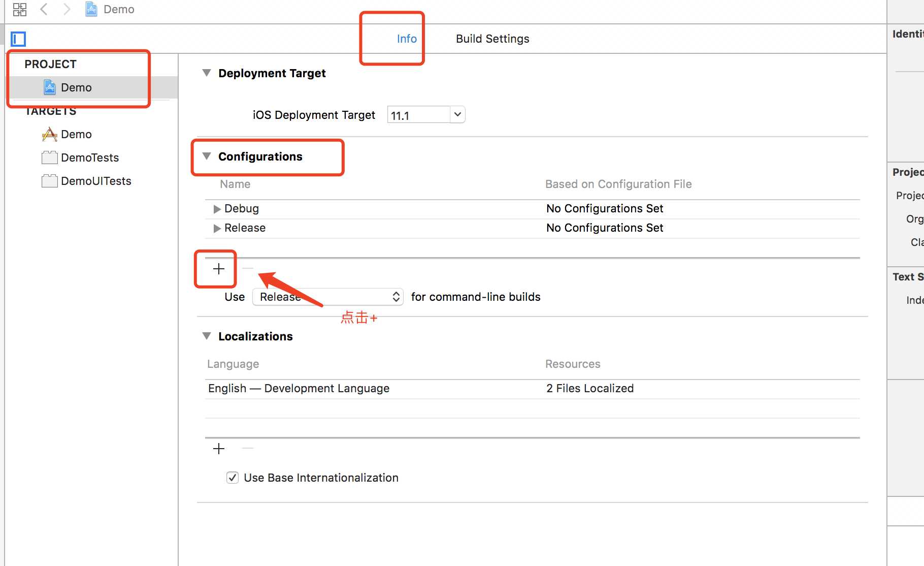Select the DemoUITests bundle icon
The width and height of the screenshot is (924, 566).
[x=49, y=181]
